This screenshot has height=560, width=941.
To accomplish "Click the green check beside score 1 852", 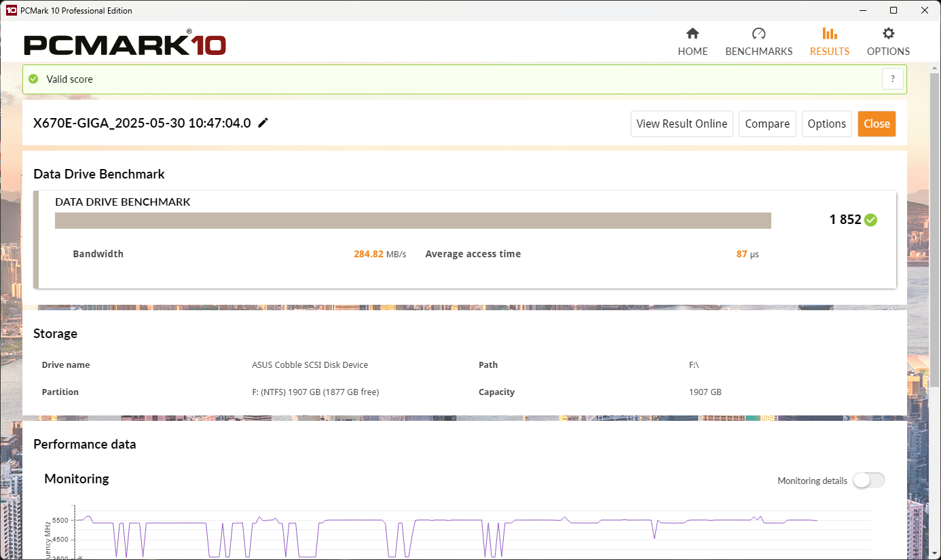I will (871, 220).
